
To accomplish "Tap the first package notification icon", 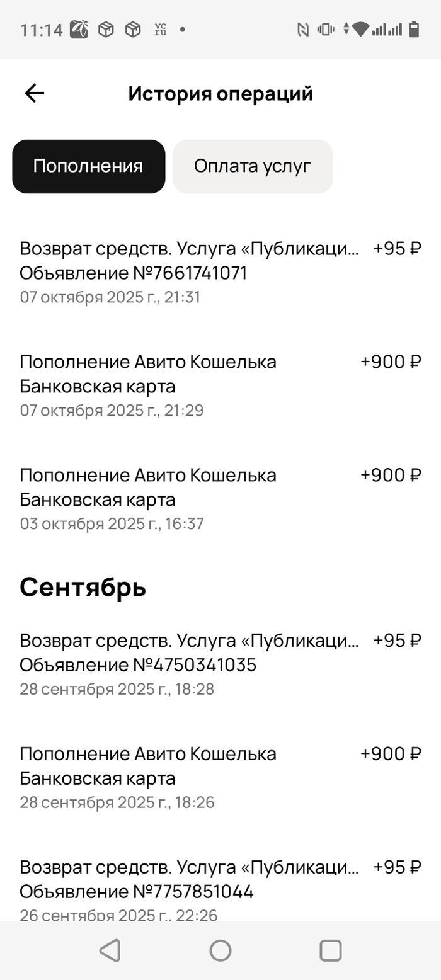I will 106,29.
